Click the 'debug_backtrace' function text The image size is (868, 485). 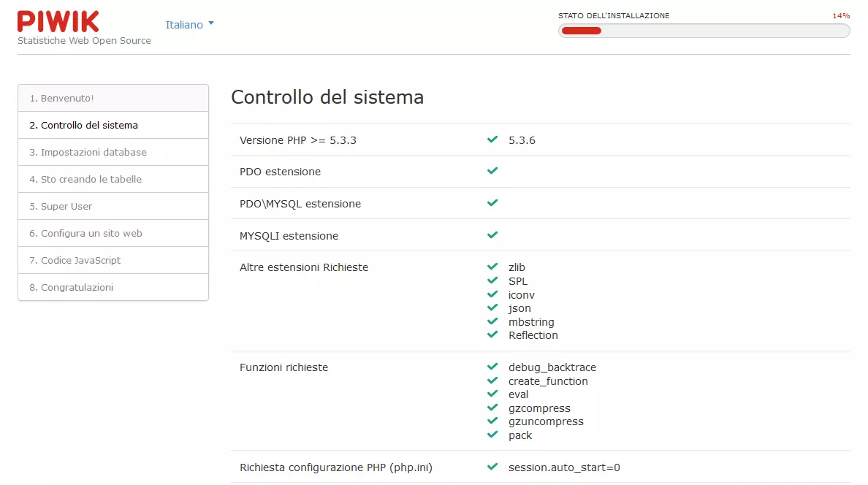click(x=552, y=367)
